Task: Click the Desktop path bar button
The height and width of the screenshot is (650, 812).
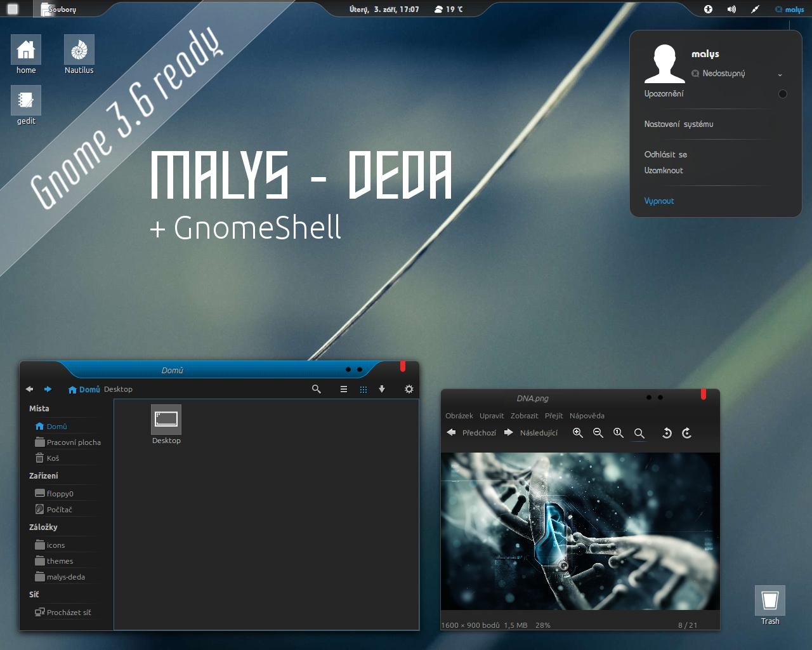Action: point(118,389)
